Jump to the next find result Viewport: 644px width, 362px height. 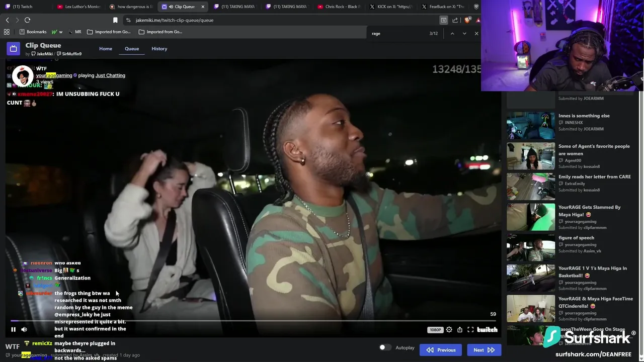(464, 33)
